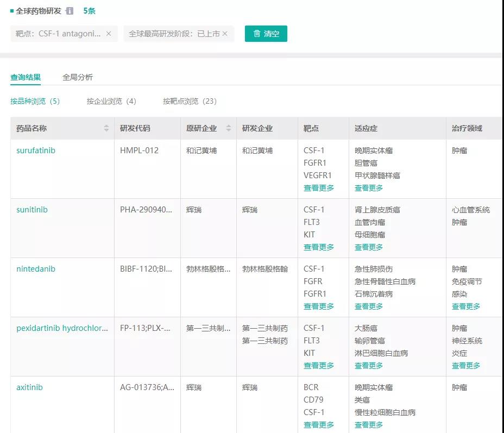Image resolution: width=504 pixels, height=433 pixels.
Task: Switch to 按企业浏览 (4) view
Action: [x=111, y=101]
